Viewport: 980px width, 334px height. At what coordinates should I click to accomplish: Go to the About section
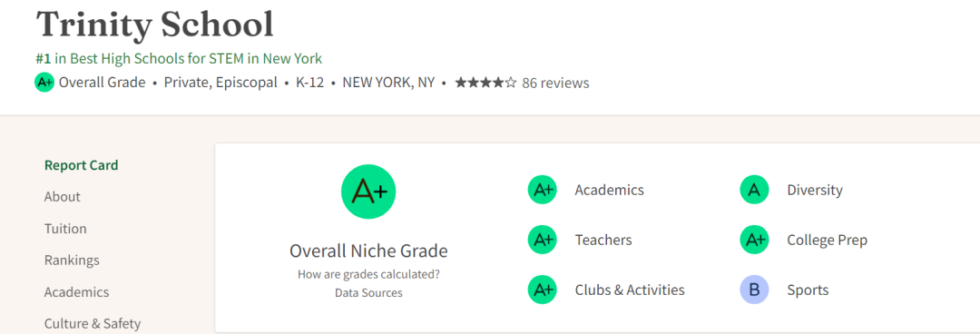pos(63,196)
